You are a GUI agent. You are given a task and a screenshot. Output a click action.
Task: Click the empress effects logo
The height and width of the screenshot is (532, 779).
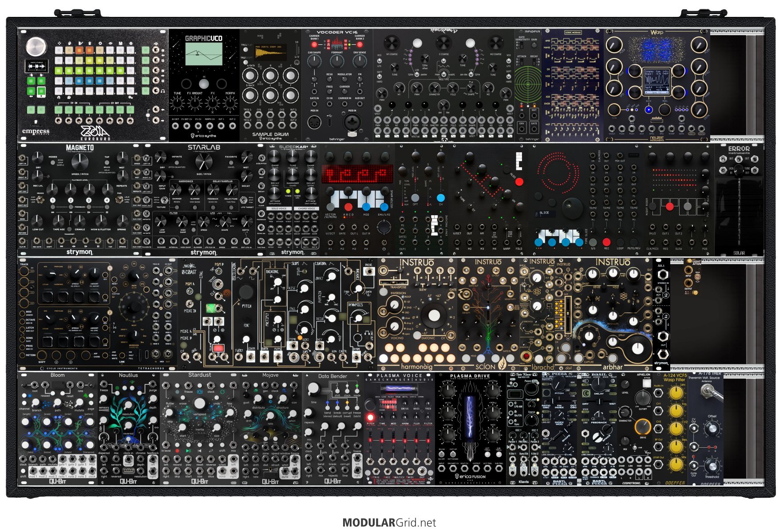[36, 131]
